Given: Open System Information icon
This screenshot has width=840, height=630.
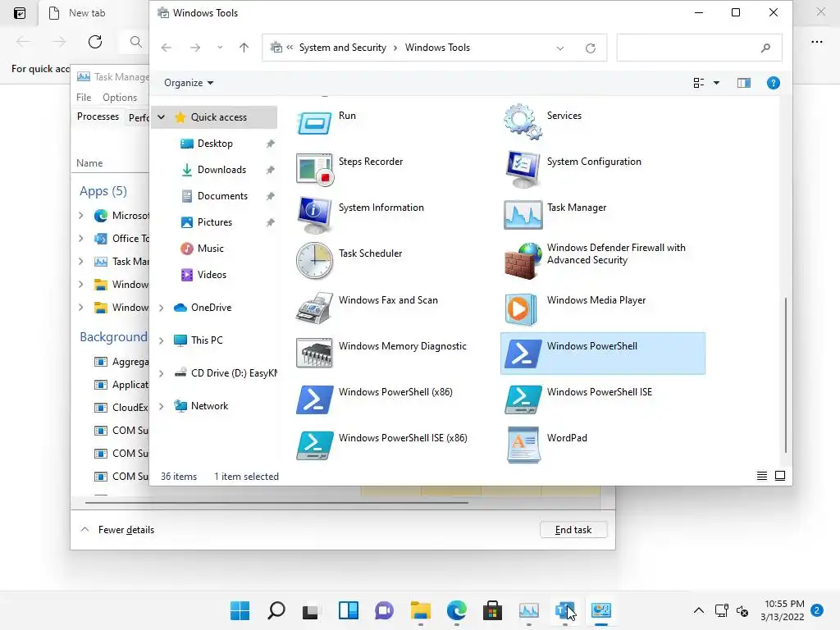Looking at the screenshot, I should [x=314, y=216].
